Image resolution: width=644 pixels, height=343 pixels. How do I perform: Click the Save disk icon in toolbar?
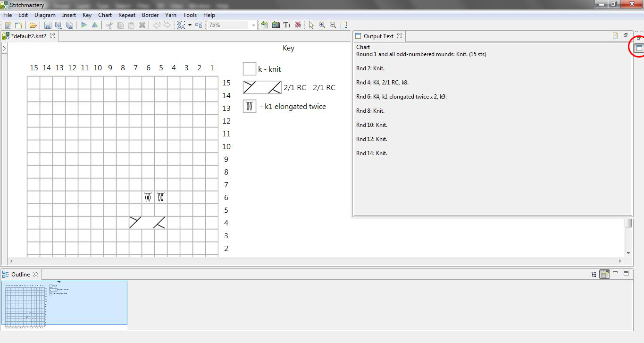pos(48,25)
